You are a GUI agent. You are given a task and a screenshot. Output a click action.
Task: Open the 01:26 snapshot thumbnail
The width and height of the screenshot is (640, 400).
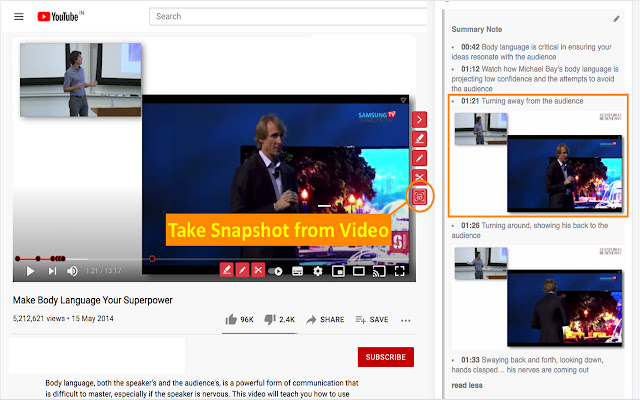[x=538, y=297]
